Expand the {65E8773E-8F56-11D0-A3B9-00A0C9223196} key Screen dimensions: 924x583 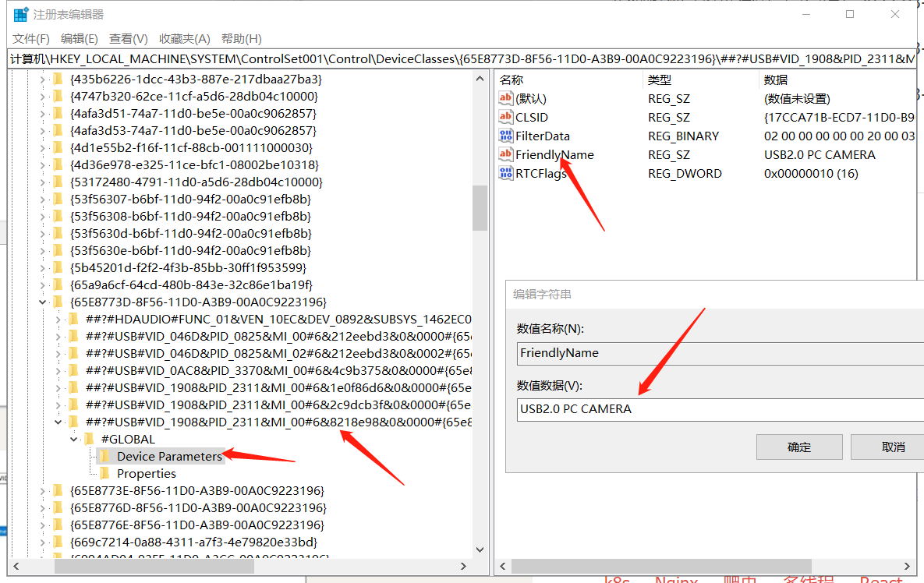(42, 490)
